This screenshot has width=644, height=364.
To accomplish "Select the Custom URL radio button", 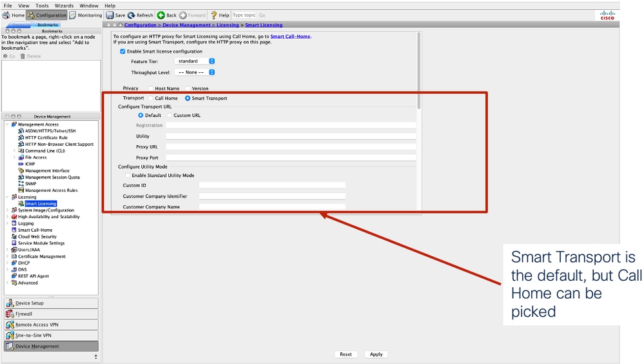I will [169, 115].
